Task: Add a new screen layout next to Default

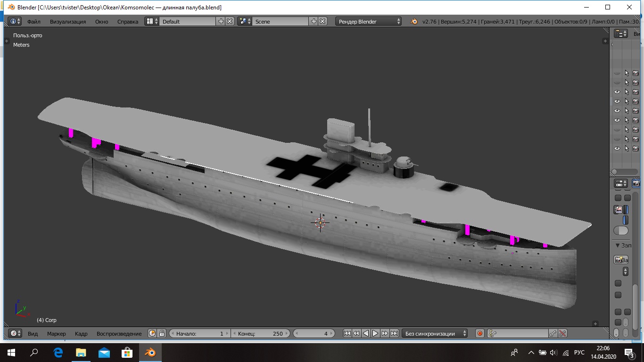Action: pos(221,21)
